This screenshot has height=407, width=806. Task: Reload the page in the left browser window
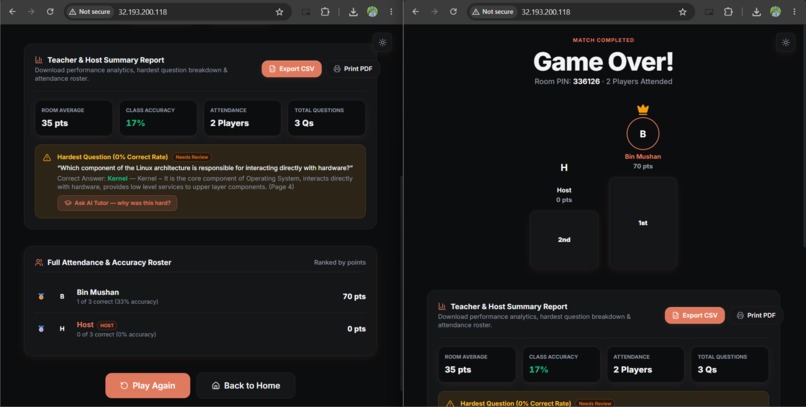(50, 11)
